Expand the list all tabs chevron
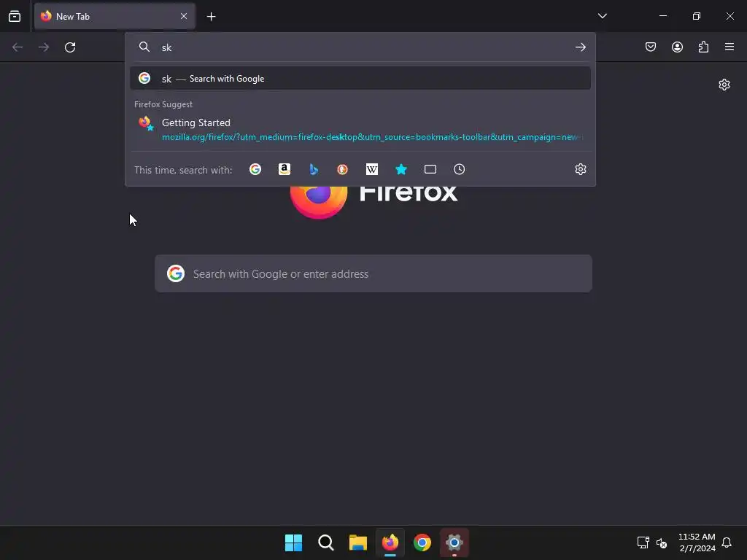The height and width of the screenshot is (560, 747). click(x=602, y=16)
